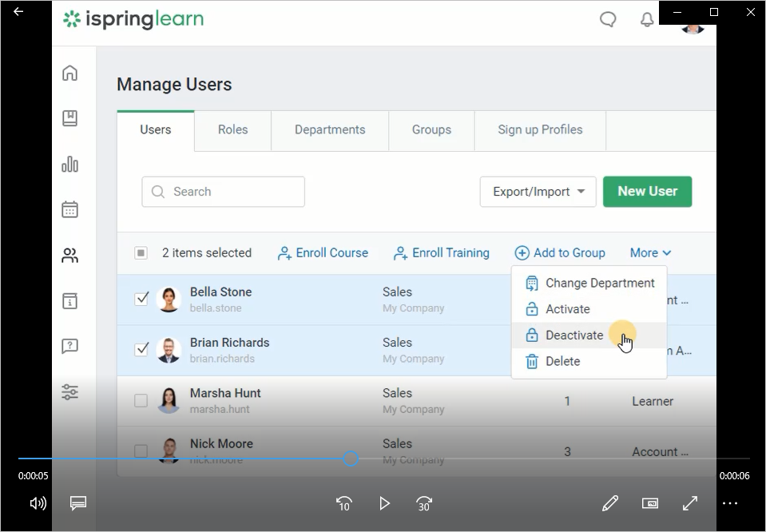Open the notifications bell icon
This screenshot has height=532, width=766.
(x=647, y=19)
